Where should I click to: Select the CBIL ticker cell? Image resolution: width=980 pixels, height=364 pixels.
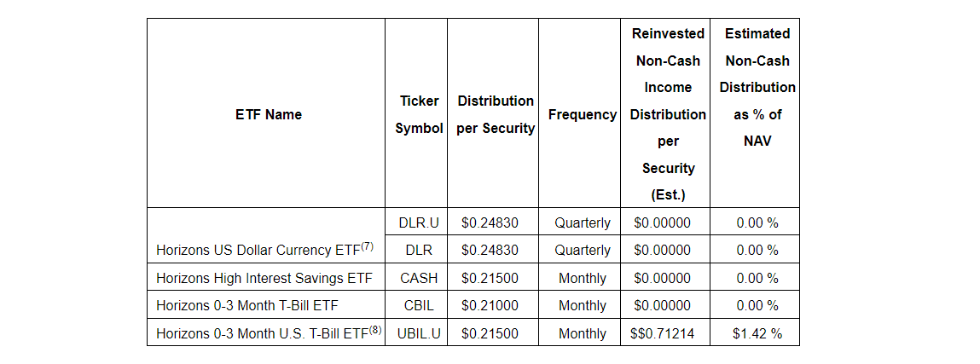point(419,305)
